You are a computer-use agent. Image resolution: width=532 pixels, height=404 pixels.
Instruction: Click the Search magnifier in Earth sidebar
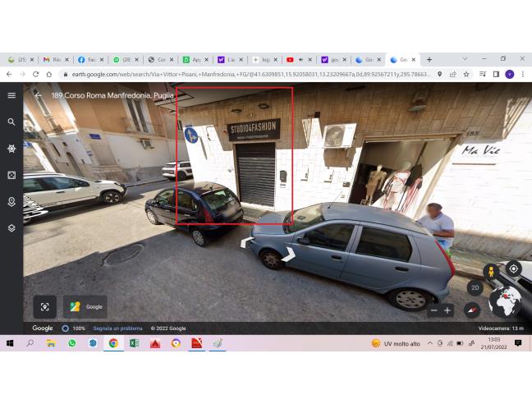coord(11,122)
